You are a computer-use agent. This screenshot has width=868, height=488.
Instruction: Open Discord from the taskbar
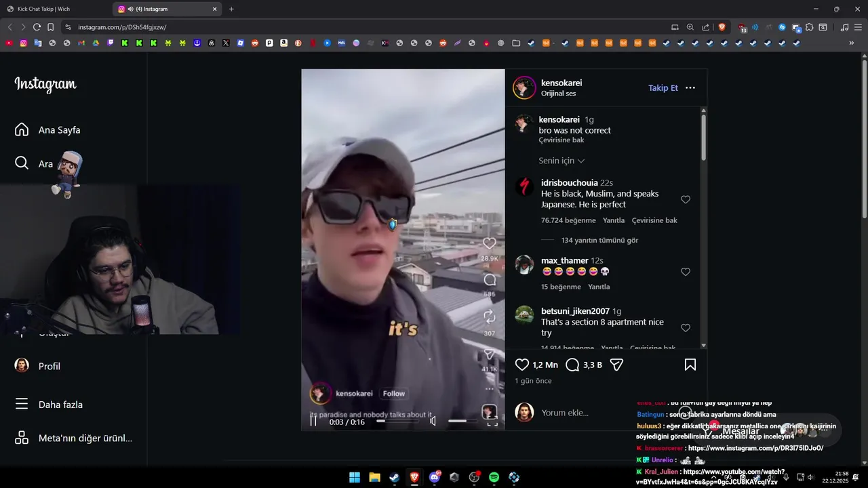(435, 477)
